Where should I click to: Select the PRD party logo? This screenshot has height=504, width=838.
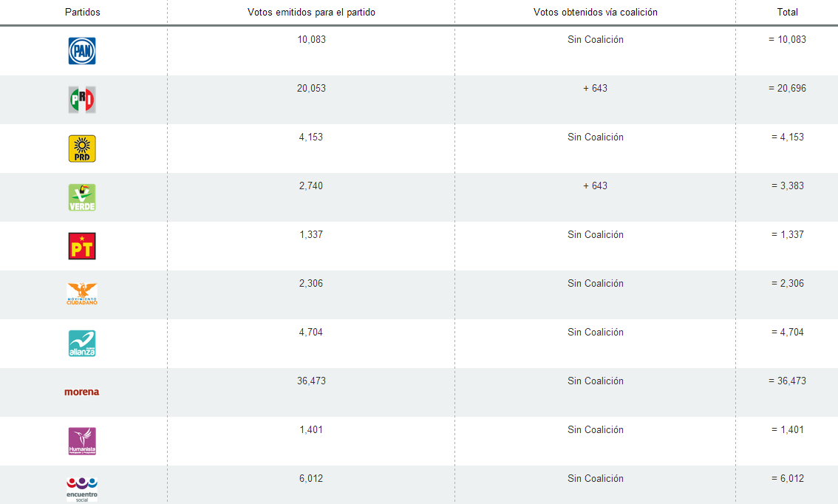(x=82, y=149)
